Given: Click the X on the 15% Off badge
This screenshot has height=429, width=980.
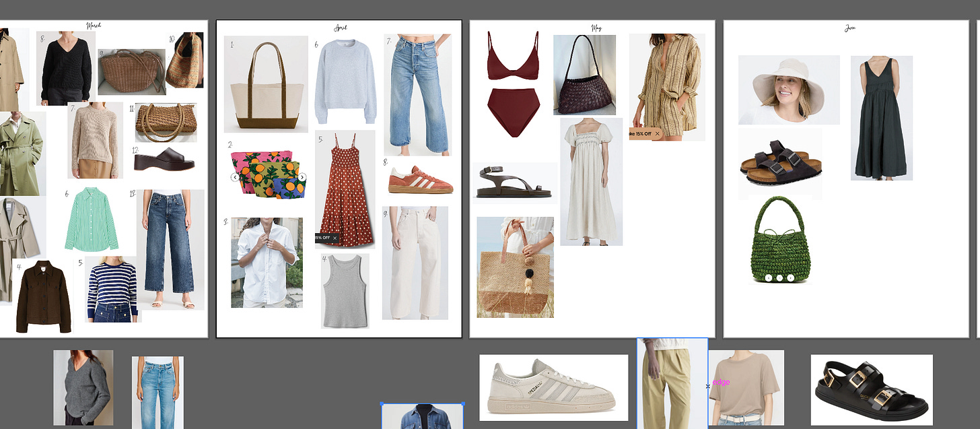Looking at the screenshot, I should click(x=658, y=134).
